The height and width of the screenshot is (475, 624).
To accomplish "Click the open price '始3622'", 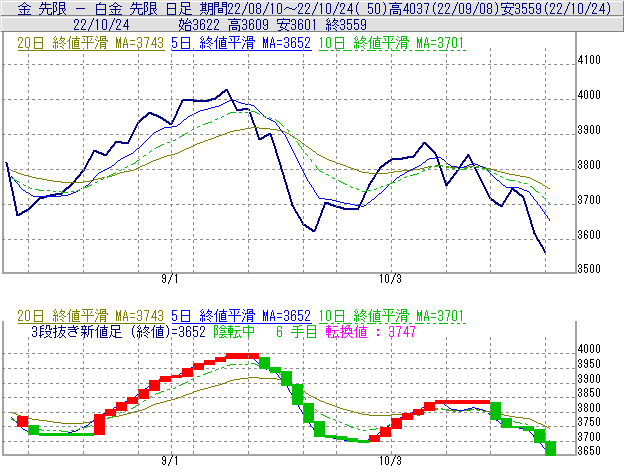I will click(x=199, y=25).
